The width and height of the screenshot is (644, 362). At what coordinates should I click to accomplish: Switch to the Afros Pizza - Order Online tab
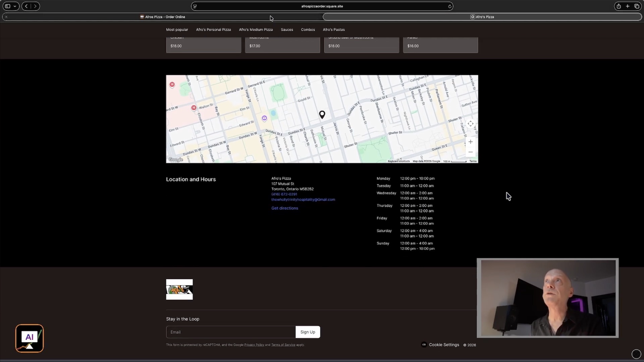(162, 17)
